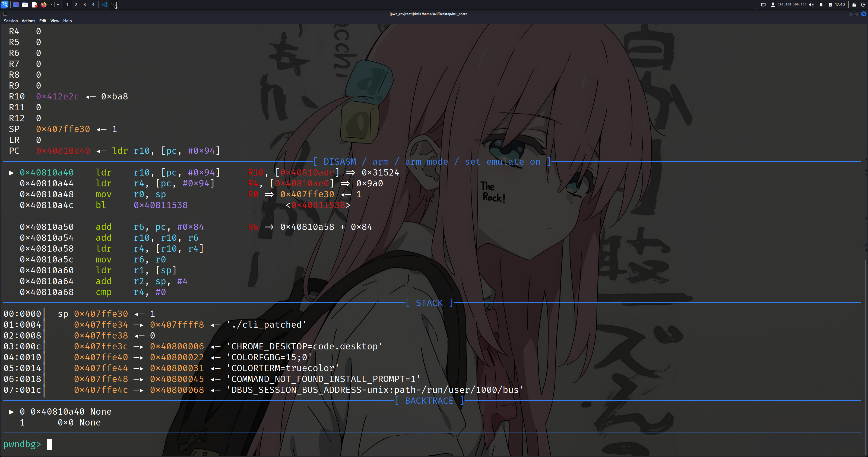The image size is (868, 457).
Task: Open the file manager from the panel
Action: (25, 4)
